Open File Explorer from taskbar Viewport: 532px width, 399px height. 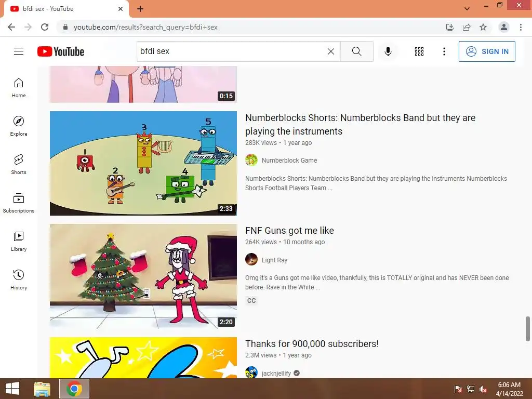tap(42, 389)
